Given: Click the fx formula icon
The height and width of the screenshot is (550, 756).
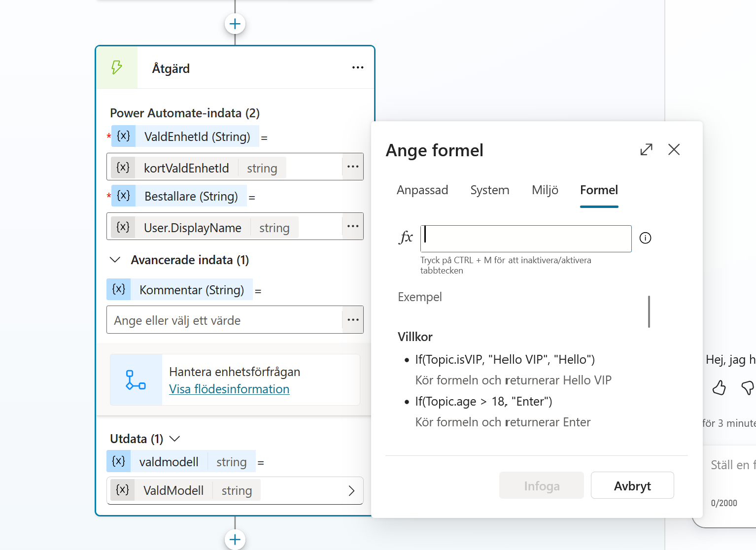Looking at the screenshot, I should (x=406, y=237).
